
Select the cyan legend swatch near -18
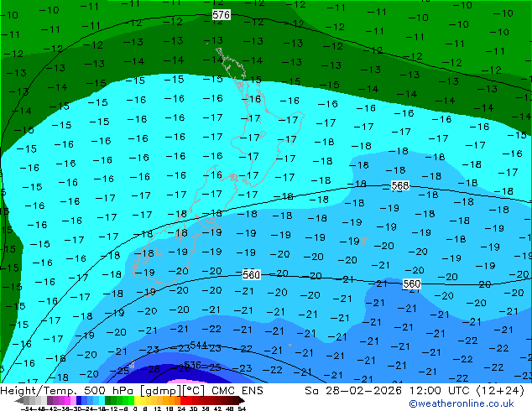[102, 400]
